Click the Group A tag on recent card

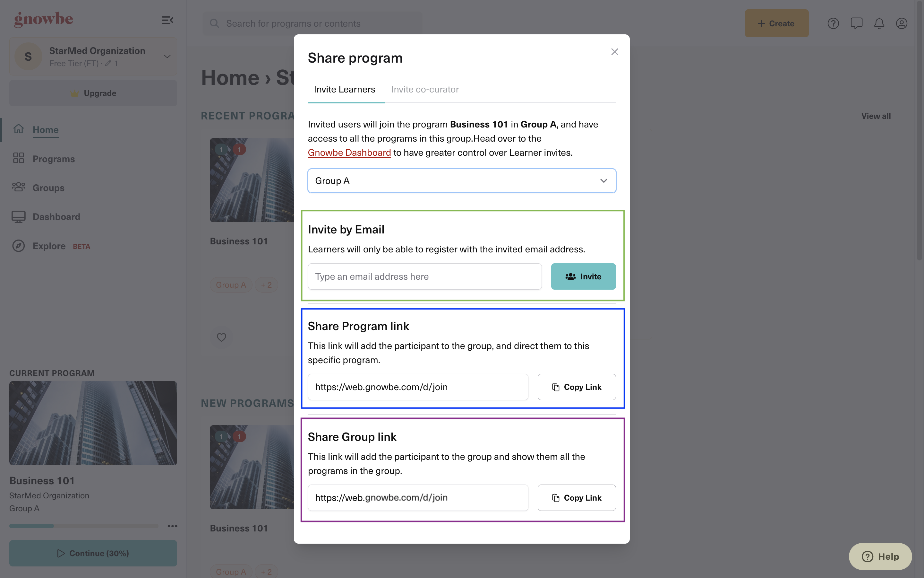(x=231, y=285)
